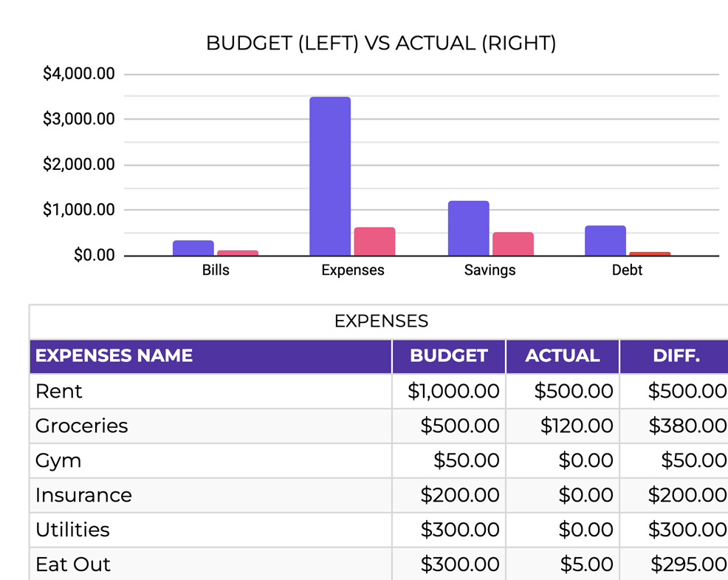Click the BUDGET column header

point(448,356)
